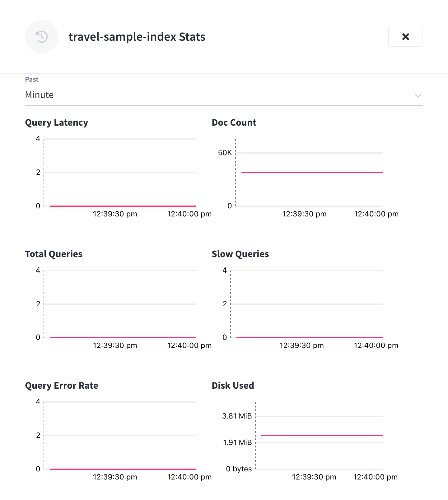Click the 50K axis label on Doc Count
The image size is (448, 500).
point(225,153)
